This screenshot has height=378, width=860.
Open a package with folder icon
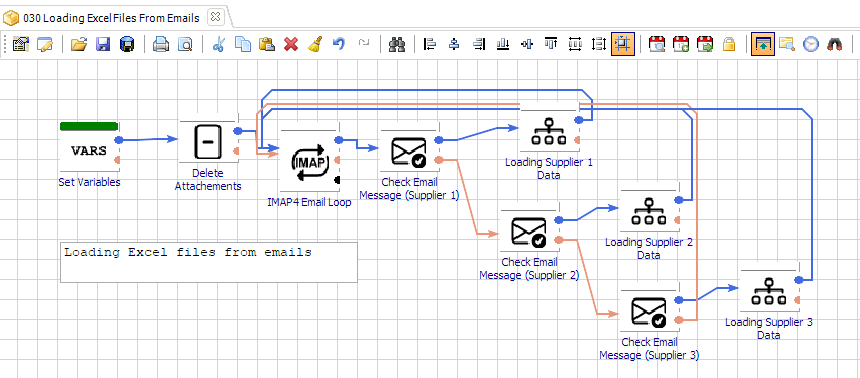pos(79,44)
